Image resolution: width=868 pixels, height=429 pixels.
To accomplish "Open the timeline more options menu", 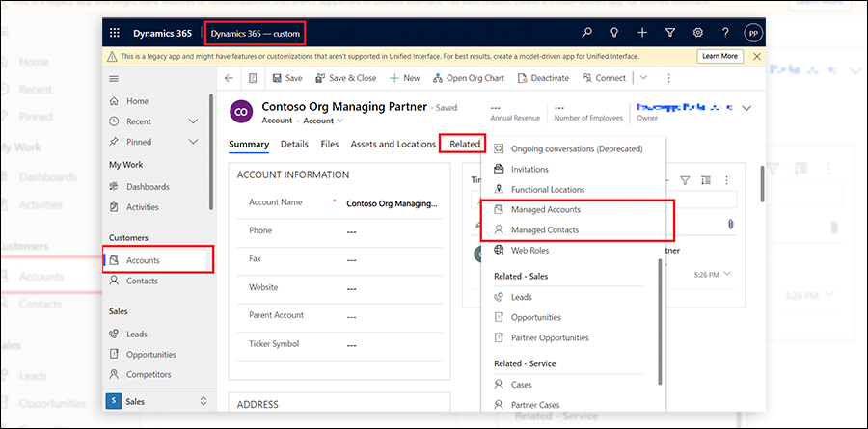I will click(x=726, y=180).
